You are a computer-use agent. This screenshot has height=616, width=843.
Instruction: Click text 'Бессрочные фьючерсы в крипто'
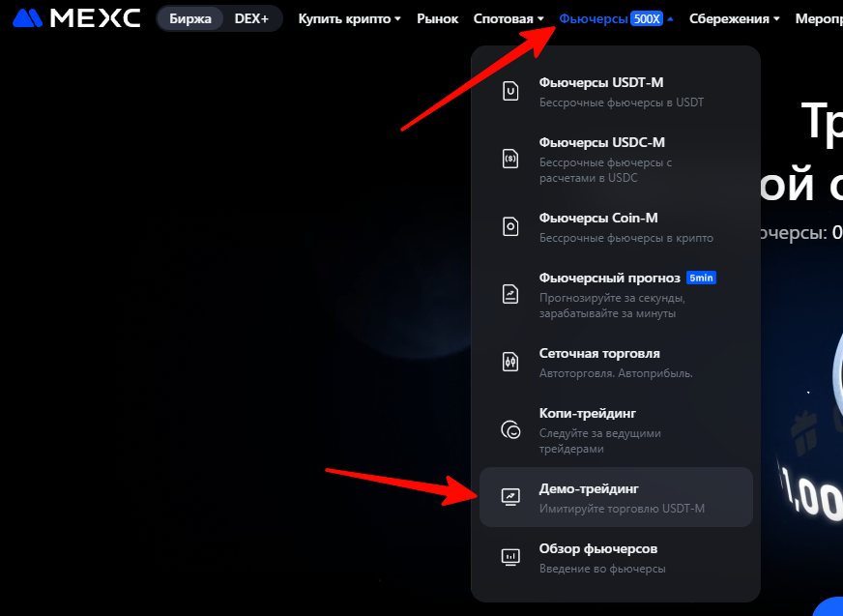point(626,238)
